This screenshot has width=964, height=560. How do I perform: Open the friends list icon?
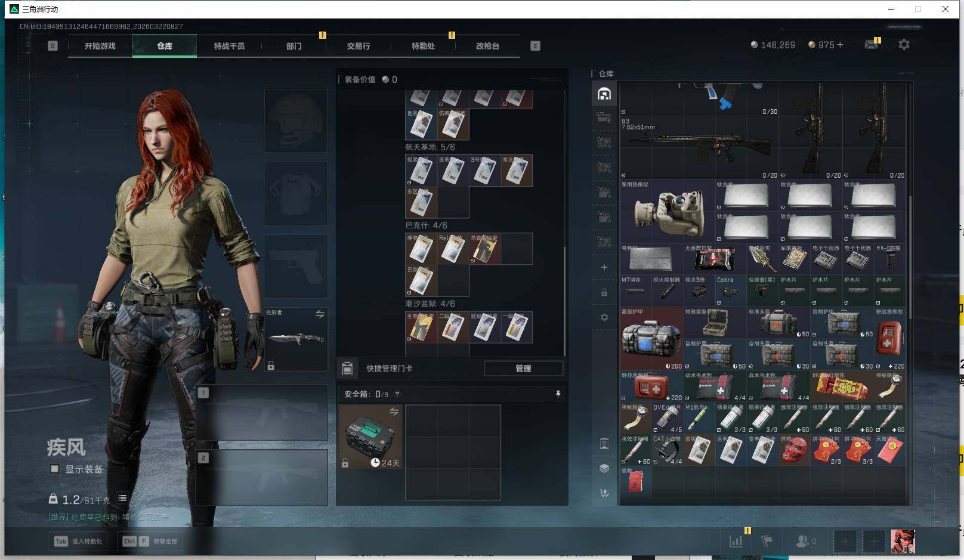[x=806, y=541]
